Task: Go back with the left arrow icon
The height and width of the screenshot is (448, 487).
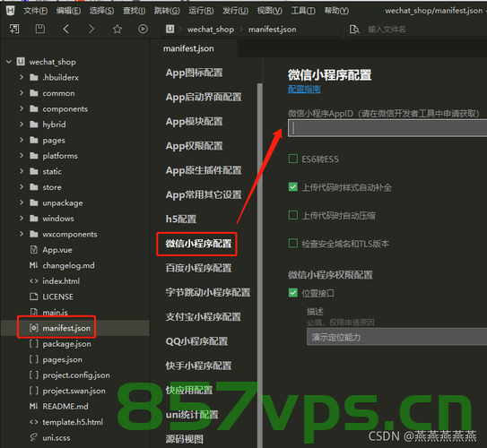Action: click(x=65, y=30)
